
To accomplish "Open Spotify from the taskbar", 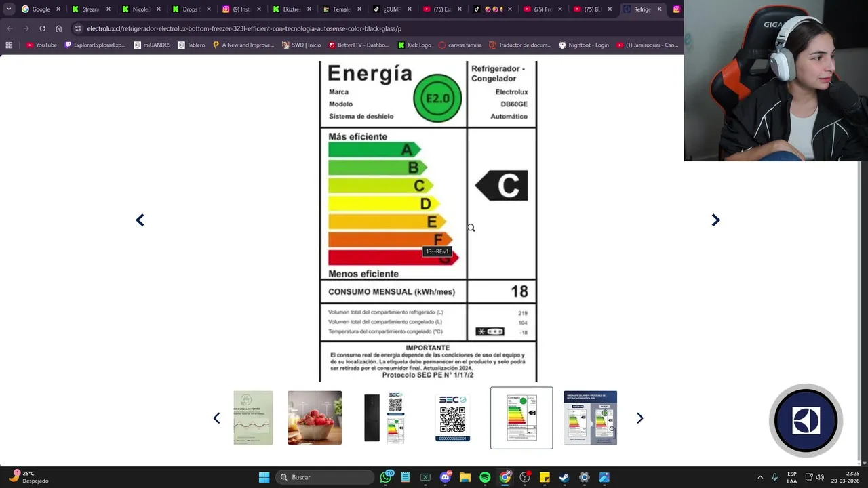I will click(x=485, y=477).
